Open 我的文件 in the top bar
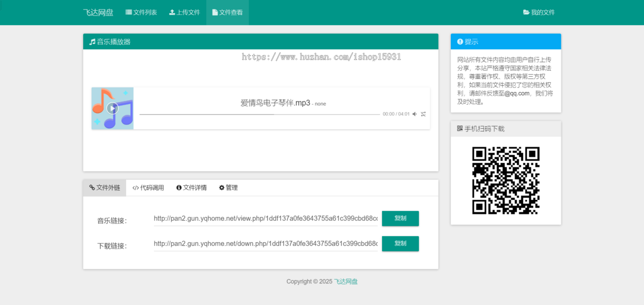 (x=539, y=12)
